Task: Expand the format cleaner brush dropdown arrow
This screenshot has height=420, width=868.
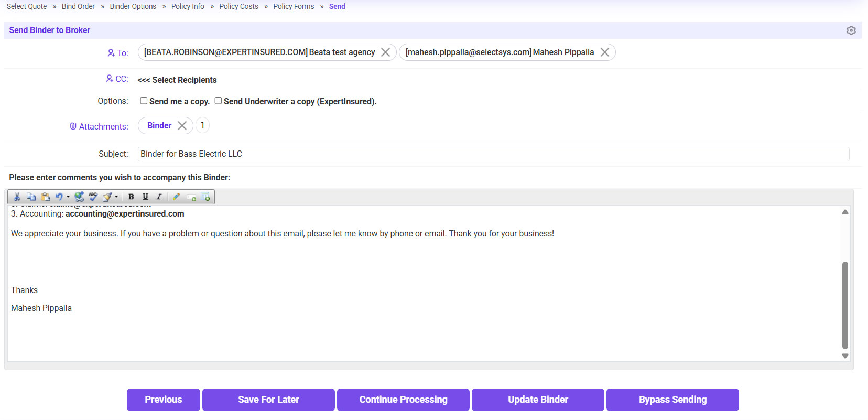Action: (116, 197)
